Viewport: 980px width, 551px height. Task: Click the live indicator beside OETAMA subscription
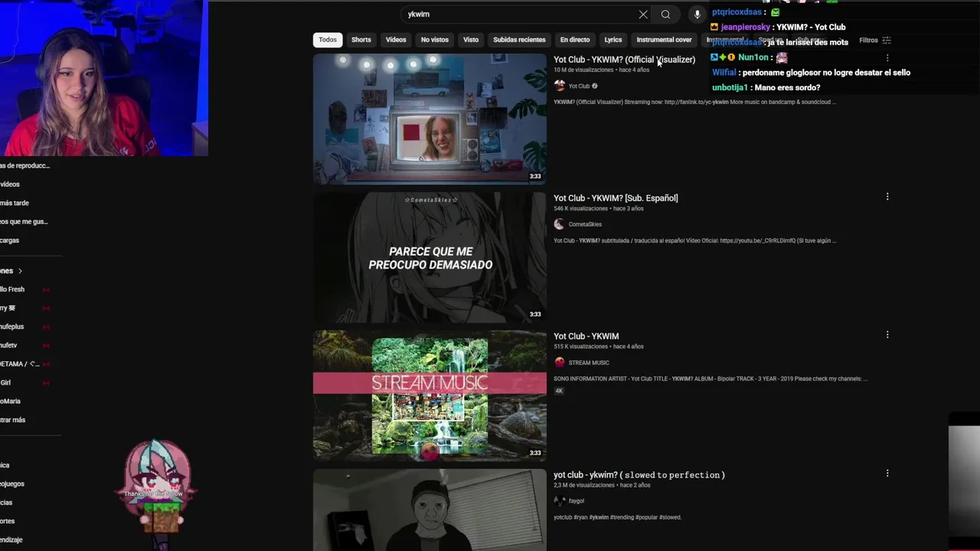click(x=46, y=364)
